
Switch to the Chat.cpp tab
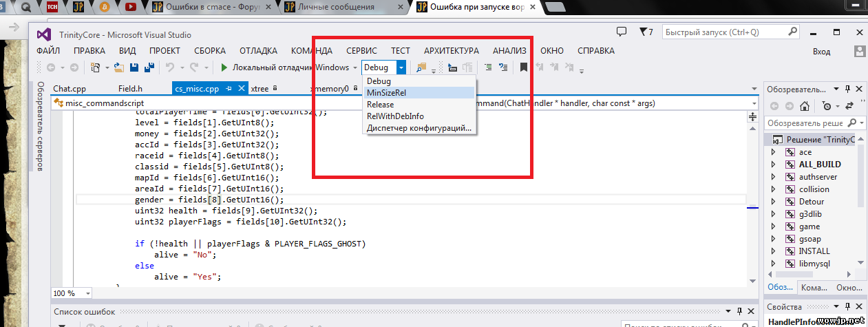[x=69, y=88]
